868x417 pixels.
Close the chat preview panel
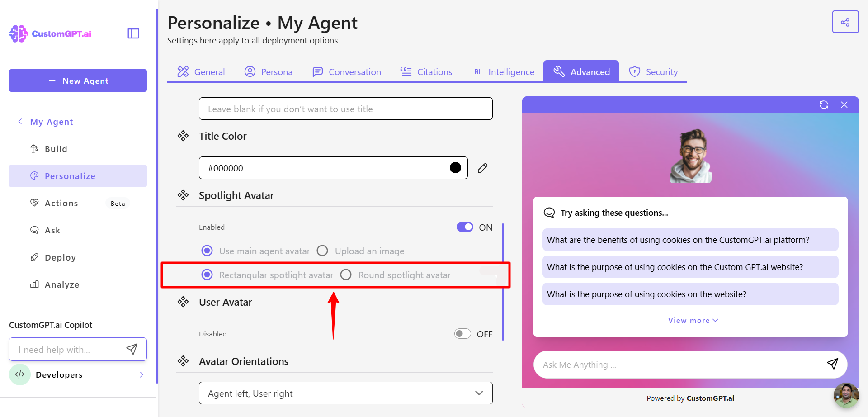[844, 105]
